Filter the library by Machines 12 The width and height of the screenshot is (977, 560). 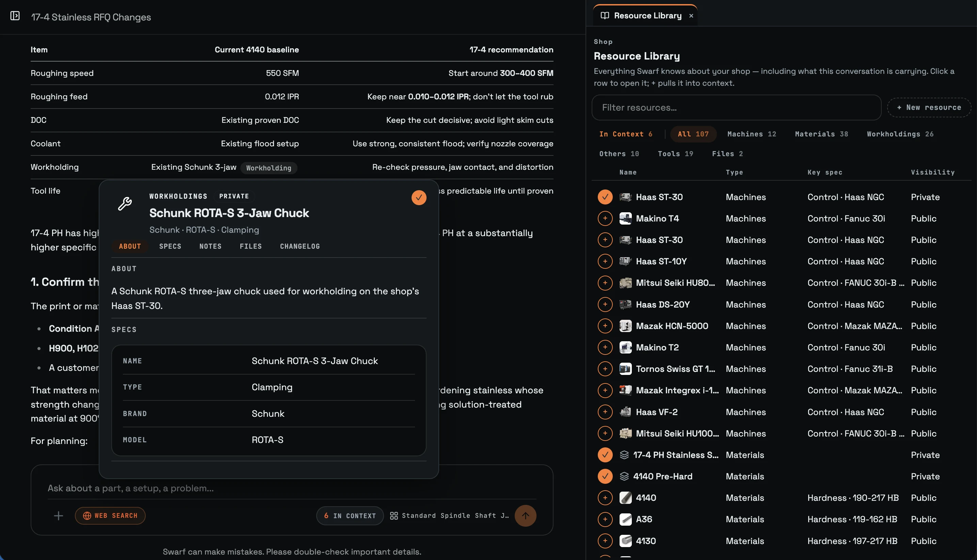tap(752, 134)
